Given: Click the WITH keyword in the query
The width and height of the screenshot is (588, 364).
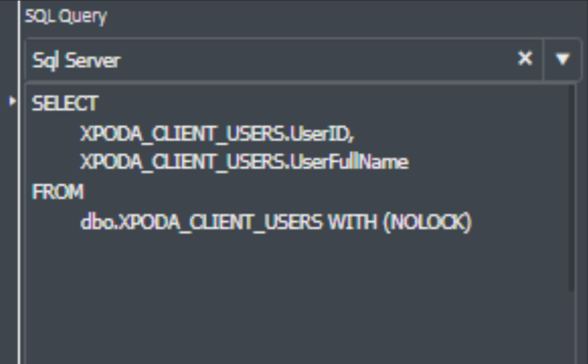Looking at the screenshot, I should click(x=352, y=222).
